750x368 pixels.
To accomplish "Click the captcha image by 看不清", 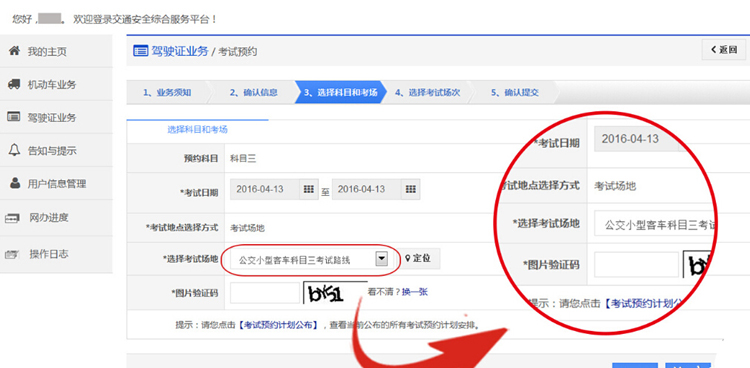I will pyautogui.click(x=335, y=292).
